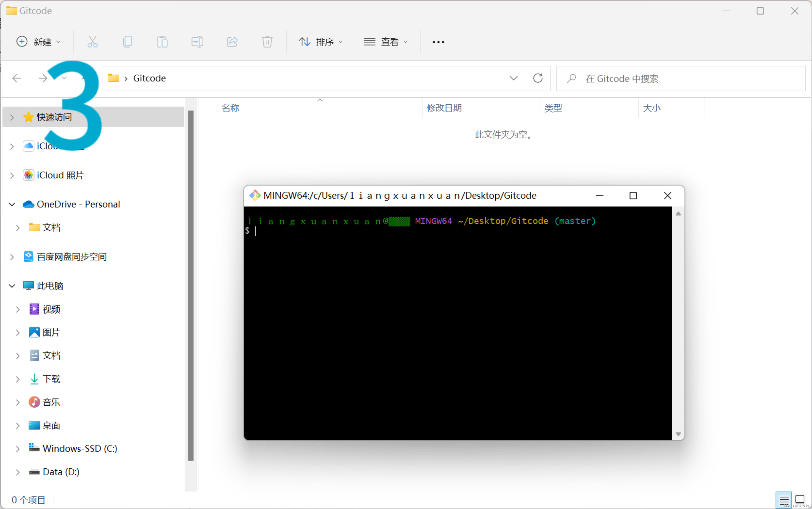Select 下载 downloads folder in sidebar

point(51,379)
